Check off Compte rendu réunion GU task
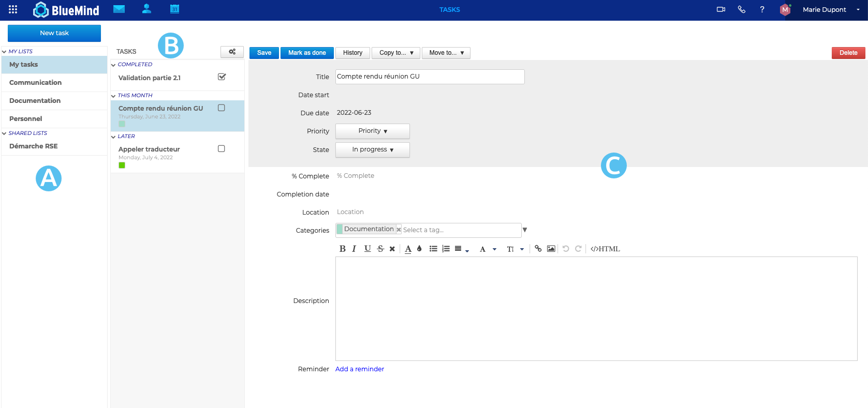The image size is (868, 408). click(222, 108)
